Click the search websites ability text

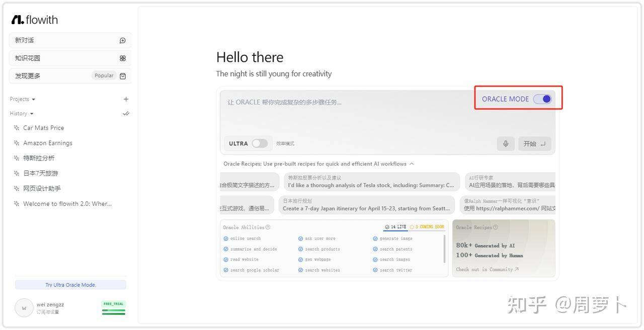[x=323, y=270]
